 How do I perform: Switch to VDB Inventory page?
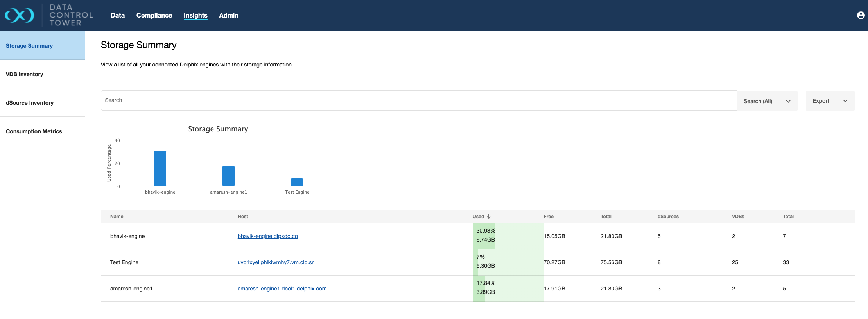[24, 74]
